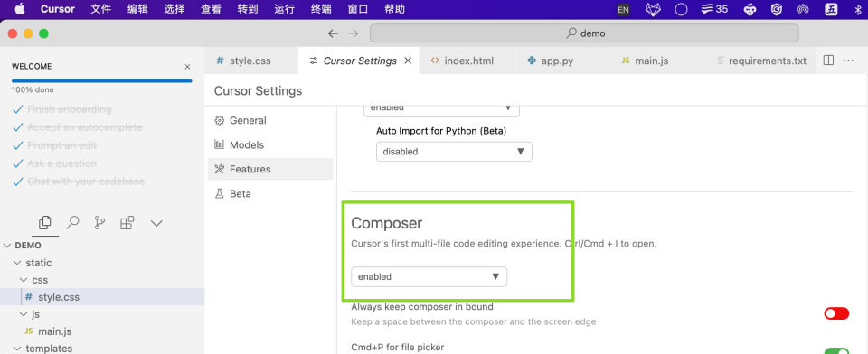Open the Search view icon
Image resolution: width=868 pixels, height=354 pixels.
pyautogui.click(x=72, y=223)
